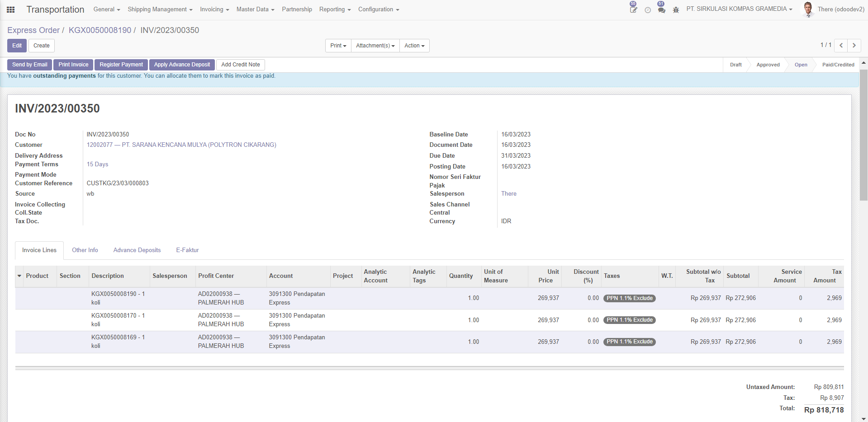Open the Action dropdown

click(414, 46)
